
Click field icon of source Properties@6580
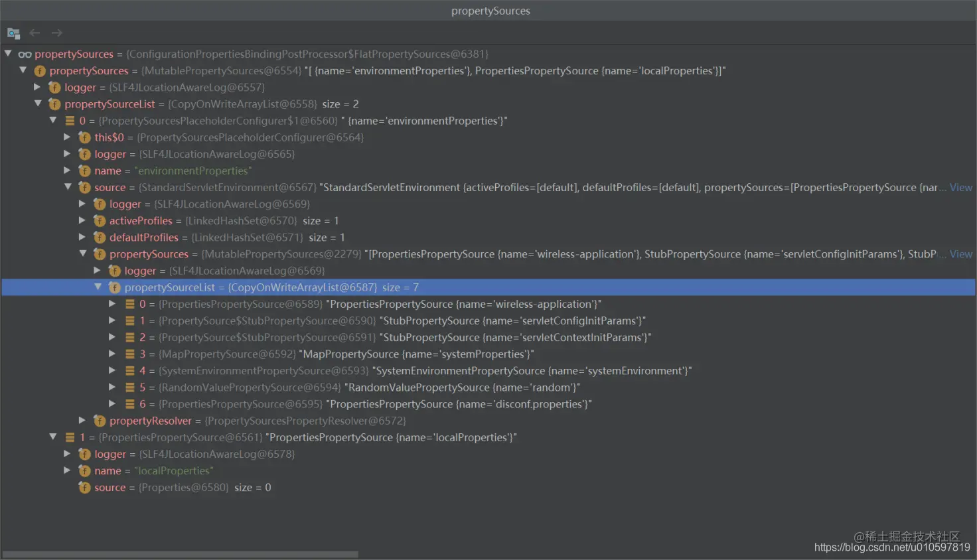point(84,487)
